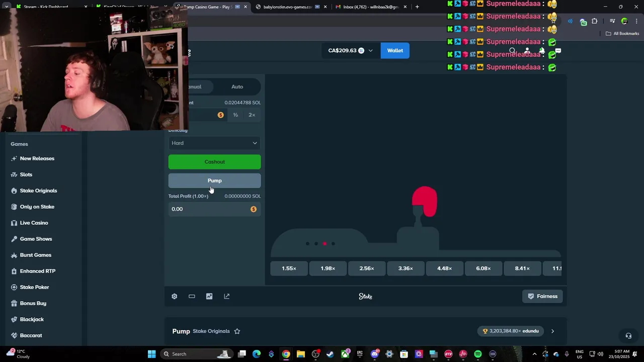Open Discord from the taskbar

point(374,354)
